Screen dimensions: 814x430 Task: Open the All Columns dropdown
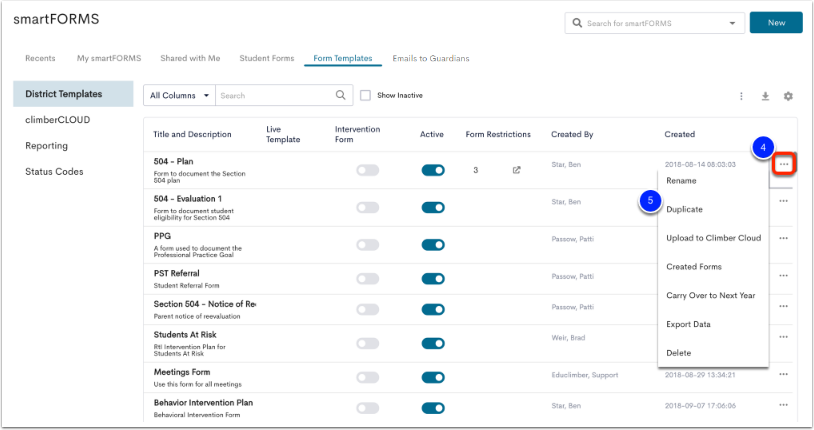pos(179,96)
